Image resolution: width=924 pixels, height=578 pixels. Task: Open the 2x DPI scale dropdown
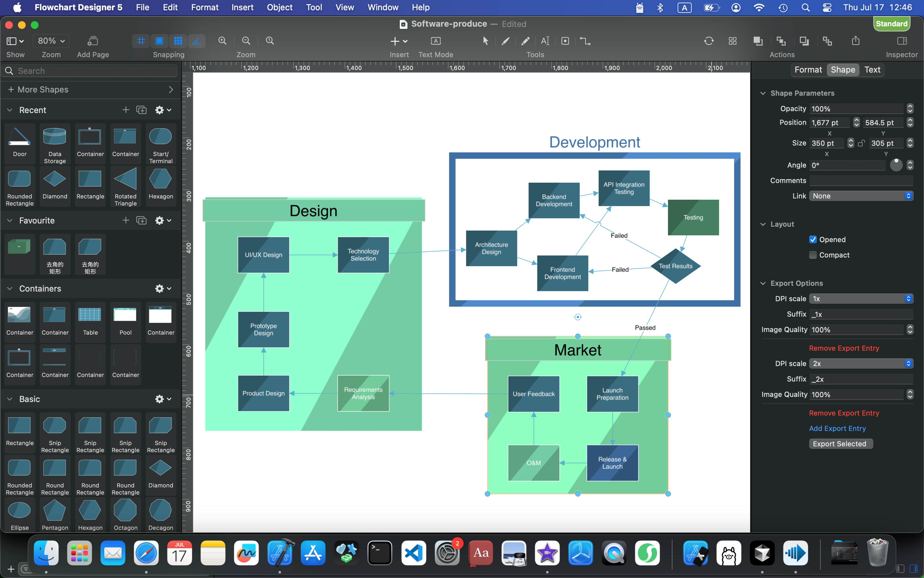(x=861, y=363)
